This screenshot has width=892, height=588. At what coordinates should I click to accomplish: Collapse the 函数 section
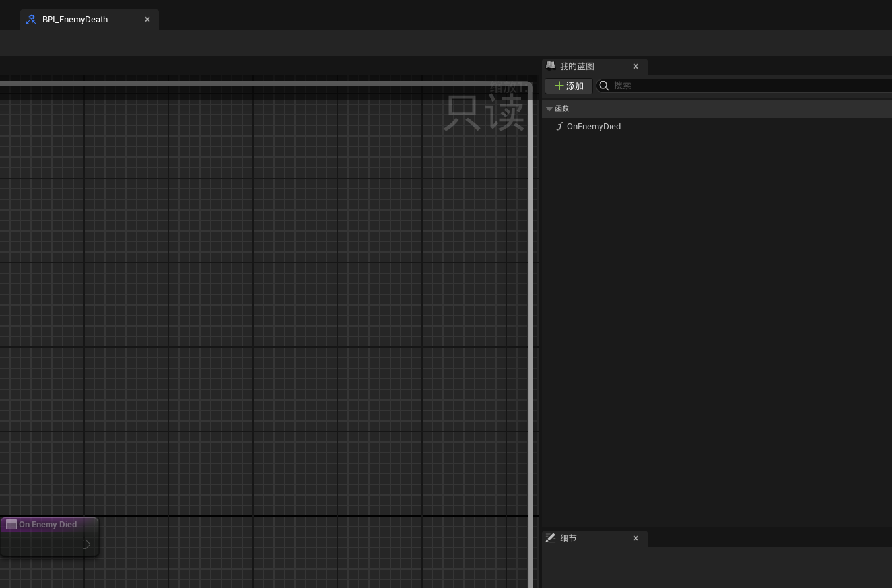coord(549,109)
